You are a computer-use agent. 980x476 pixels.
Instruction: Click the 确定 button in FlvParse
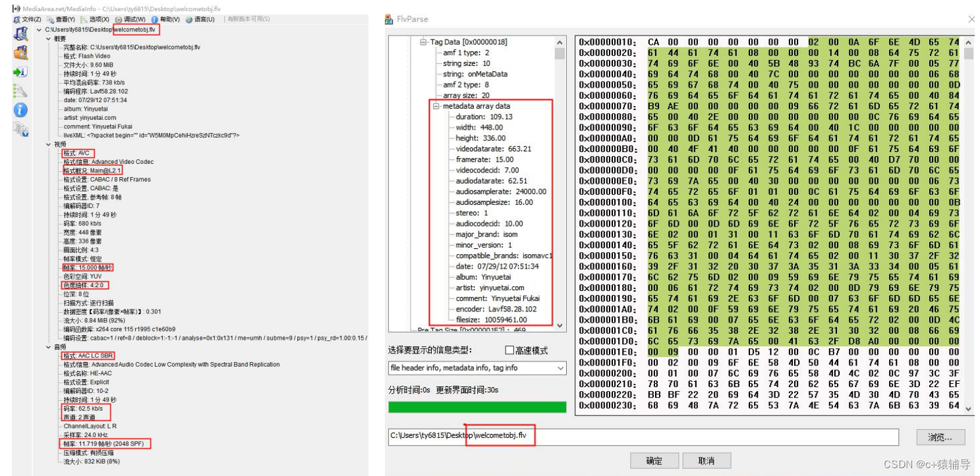pyautogui.click(x=654, y=461)
